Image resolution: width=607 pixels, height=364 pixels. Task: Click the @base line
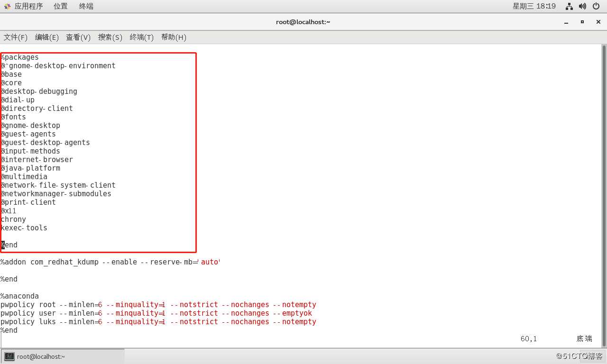pyautogui.click(x=11, y=74)
